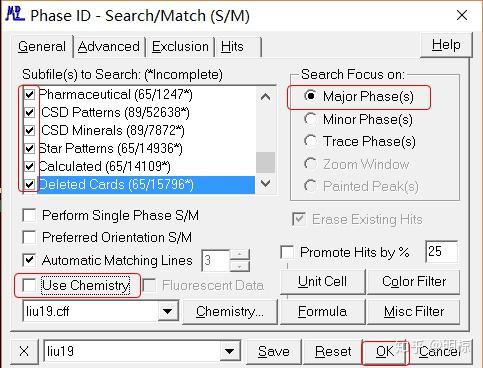
Task: Enable Use Chemistry checkbox
Action: click(x=29, y=285)
